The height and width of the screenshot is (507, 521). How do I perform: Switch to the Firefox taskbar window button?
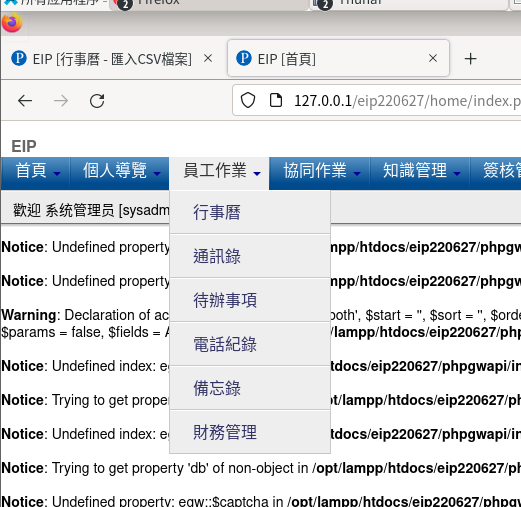click(x=209, y=4)
